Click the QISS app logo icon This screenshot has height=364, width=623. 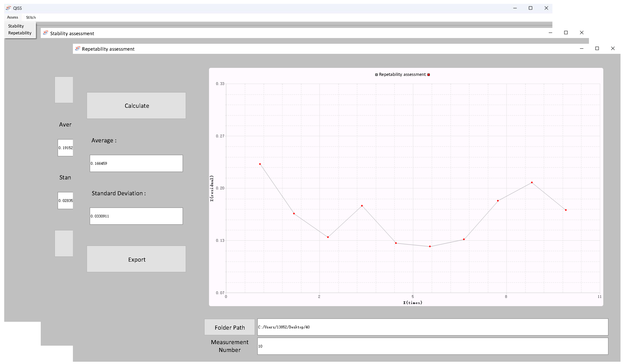tap(8, 8)
